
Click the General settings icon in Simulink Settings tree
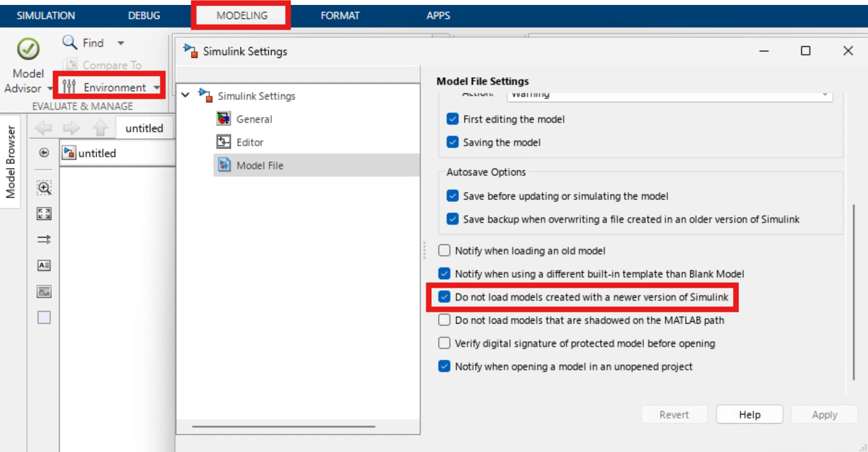[x=223, y=119]
